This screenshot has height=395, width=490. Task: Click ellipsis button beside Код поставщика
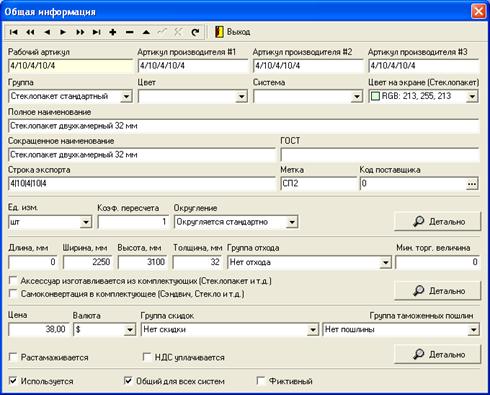tap(472, 184)
